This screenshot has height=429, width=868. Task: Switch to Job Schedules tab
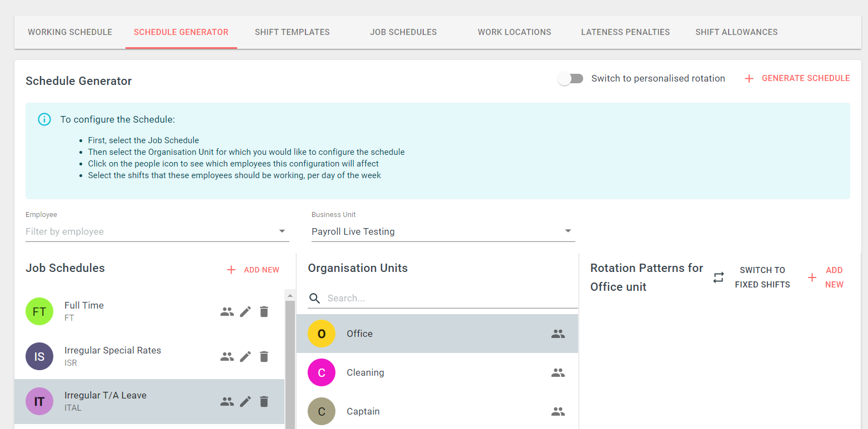[404, 32]
